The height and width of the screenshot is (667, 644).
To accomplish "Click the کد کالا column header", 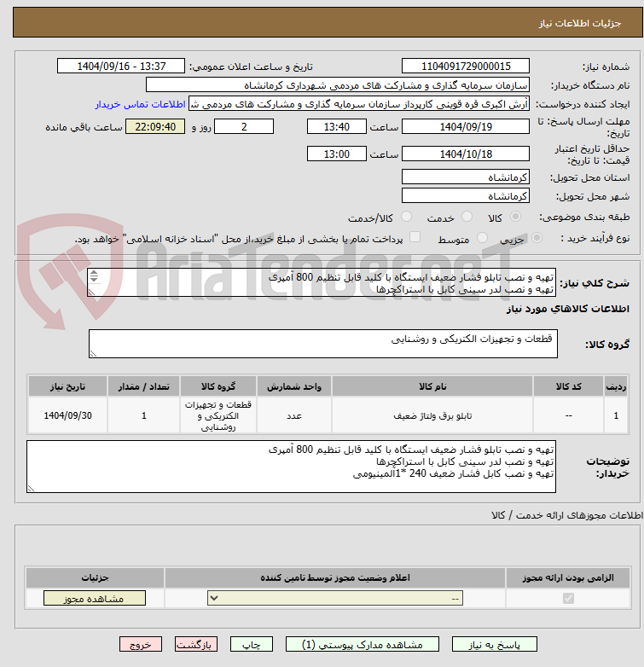I will click(x=568, y=386).
